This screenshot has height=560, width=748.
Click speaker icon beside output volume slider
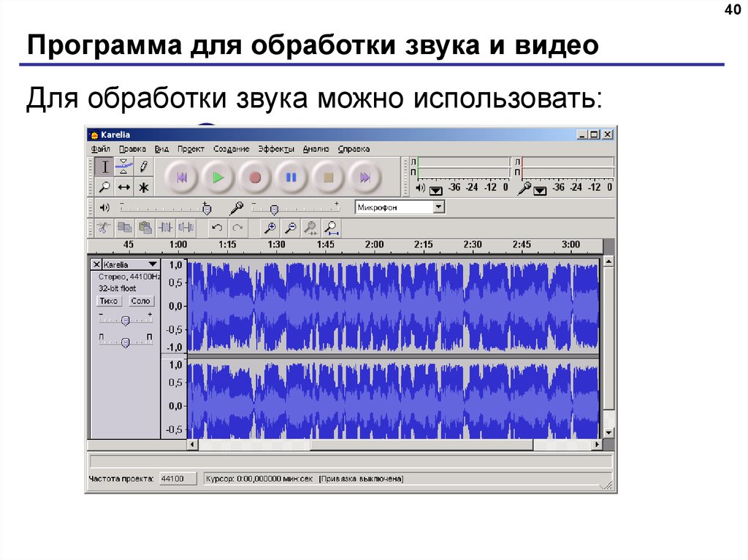point(104,207)
